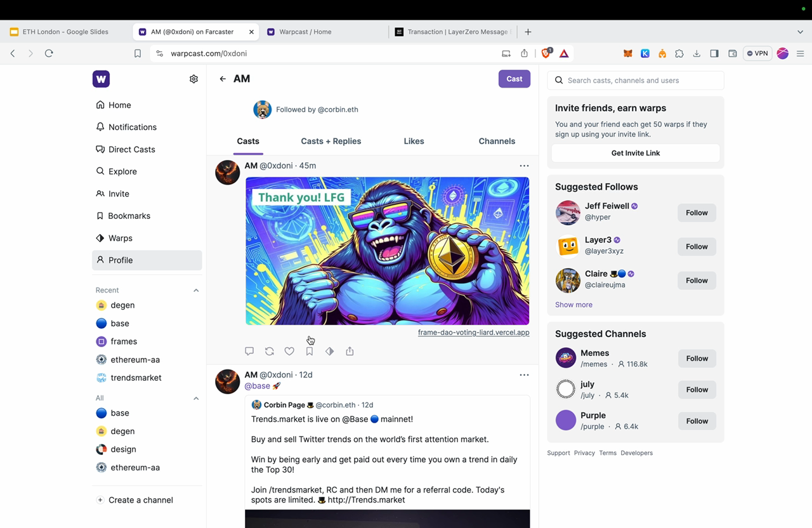Open the Thank you LFG gorilla image
Image resolution: width=812 pixels, height=528 pixels.
click(x=387, y=251)
